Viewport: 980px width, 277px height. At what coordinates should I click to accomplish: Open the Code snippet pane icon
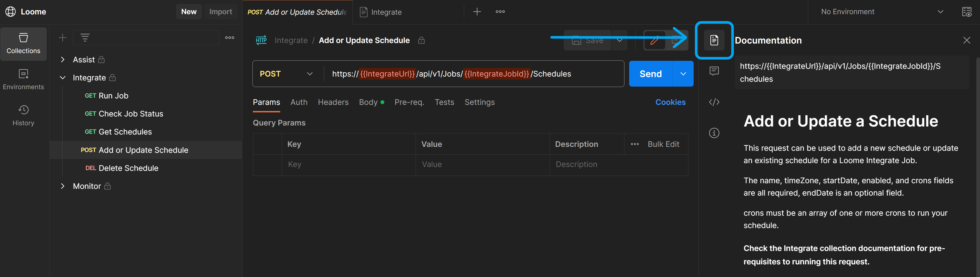click(714, 102)
